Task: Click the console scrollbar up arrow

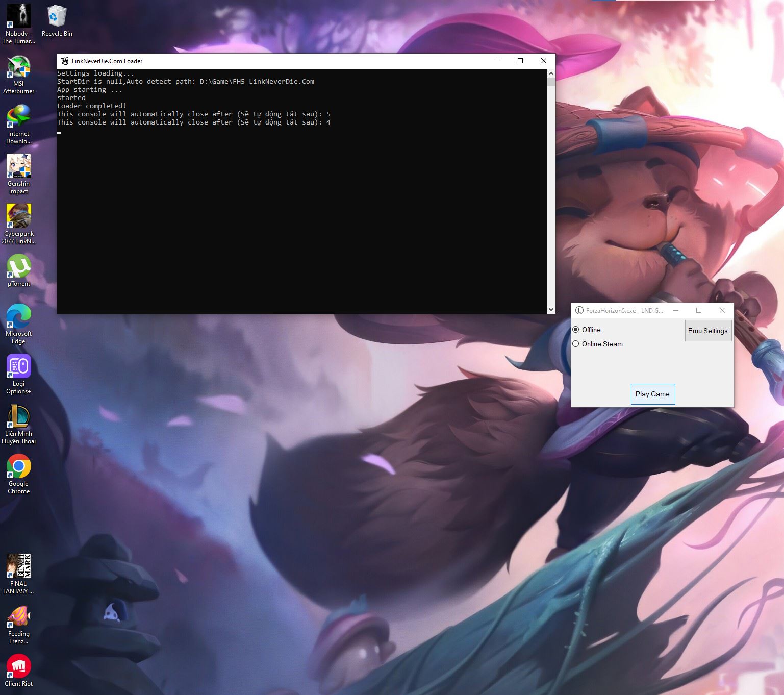Action: 551,73
